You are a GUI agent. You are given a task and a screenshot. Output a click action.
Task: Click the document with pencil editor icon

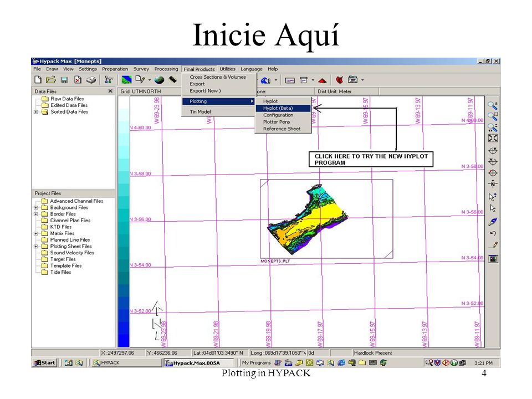click(x=140, y=80)
